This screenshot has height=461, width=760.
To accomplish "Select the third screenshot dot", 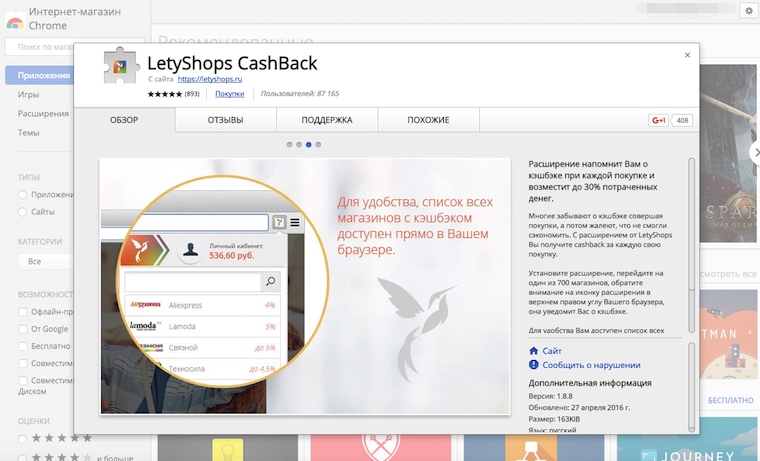I will (x=308, y=144).
